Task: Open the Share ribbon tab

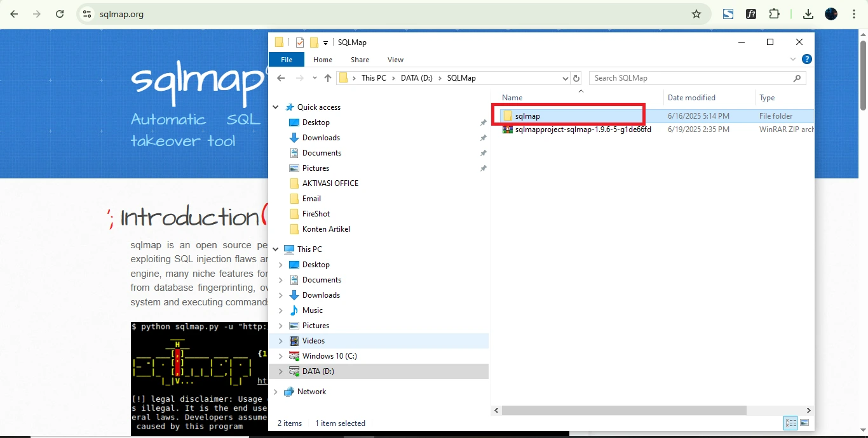Action: click(360, 60)
